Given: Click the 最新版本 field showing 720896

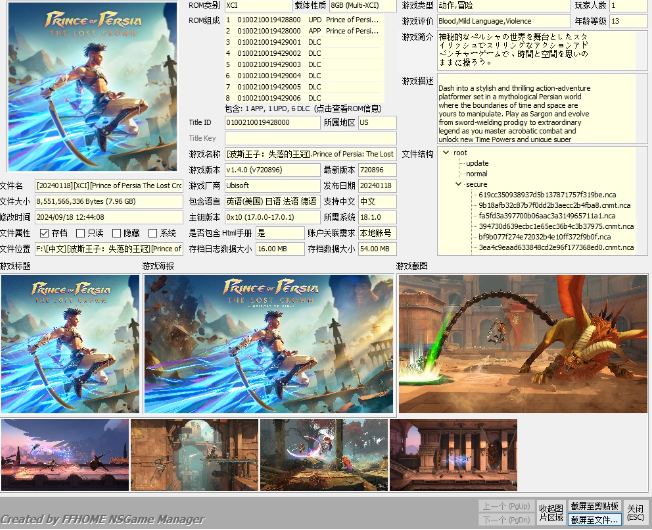Looking at the screenshot, I should [x=377, y=170].
